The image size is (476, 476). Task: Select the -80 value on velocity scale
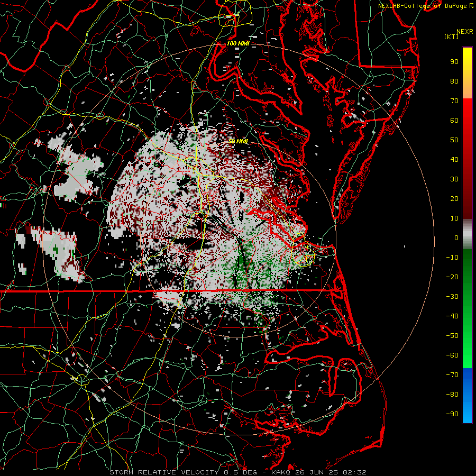click(452, 395)
